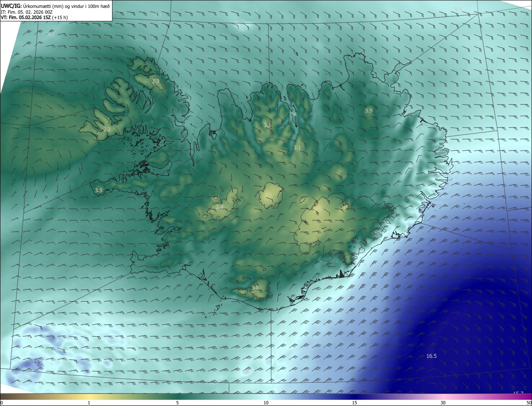Click the '1' tick on the color scale

coord(89,403)
